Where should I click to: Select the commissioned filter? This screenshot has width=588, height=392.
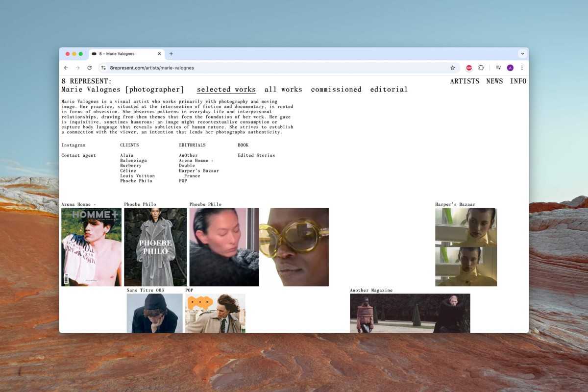(x=336, y=90)
